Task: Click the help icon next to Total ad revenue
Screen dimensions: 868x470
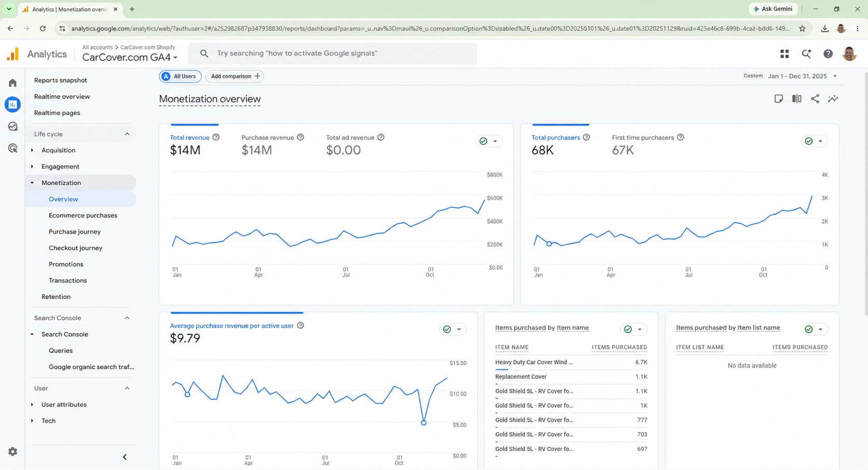Action: coord(381,138)
